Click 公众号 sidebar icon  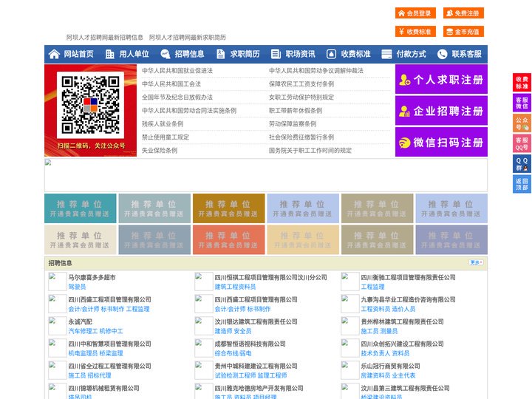click(x=522, y=123)
